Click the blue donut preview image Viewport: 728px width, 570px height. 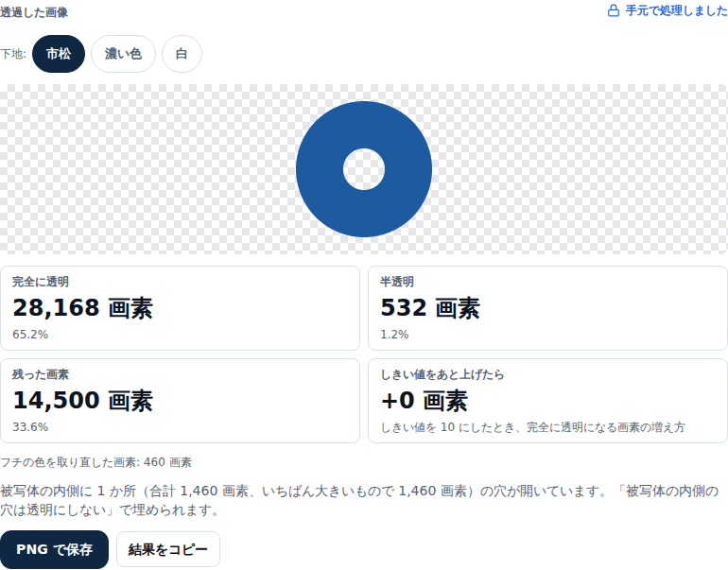(x=364, y=169)
